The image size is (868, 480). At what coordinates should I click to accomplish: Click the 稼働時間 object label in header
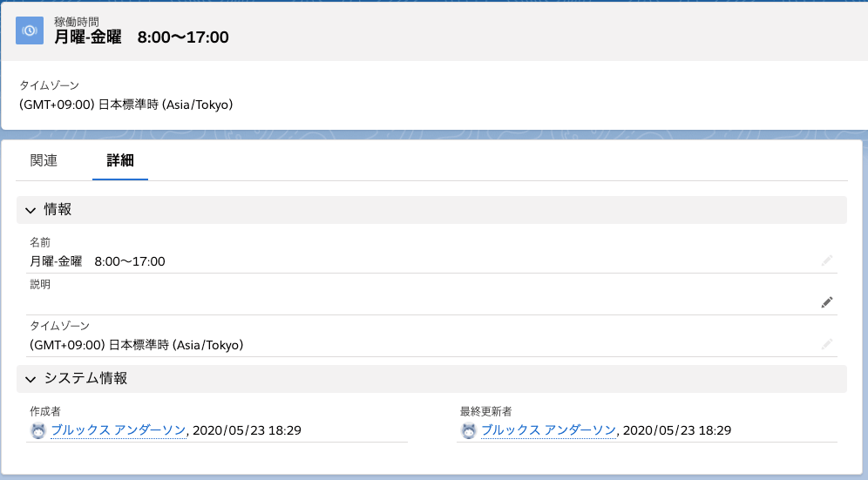[77, 22]
